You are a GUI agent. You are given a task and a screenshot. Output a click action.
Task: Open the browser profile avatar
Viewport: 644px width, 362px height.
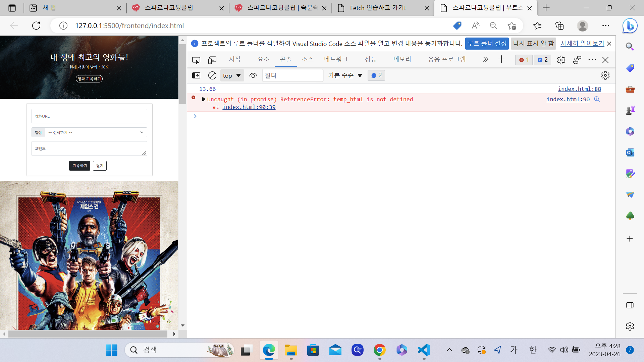pyautogui.click(x=583, y=25)
